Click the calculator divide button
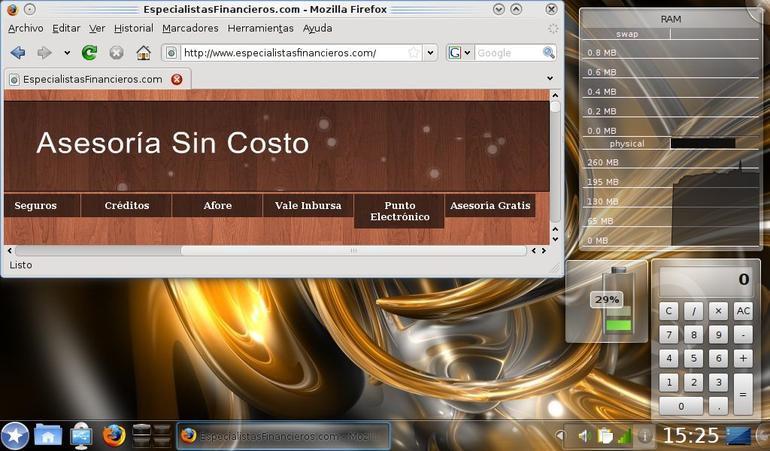 tap(693, 311)
